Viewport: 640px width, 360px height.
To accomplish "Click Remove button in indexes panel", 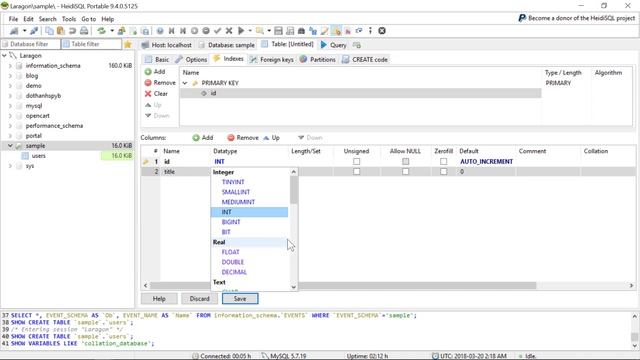I will [x=160, y=83].
